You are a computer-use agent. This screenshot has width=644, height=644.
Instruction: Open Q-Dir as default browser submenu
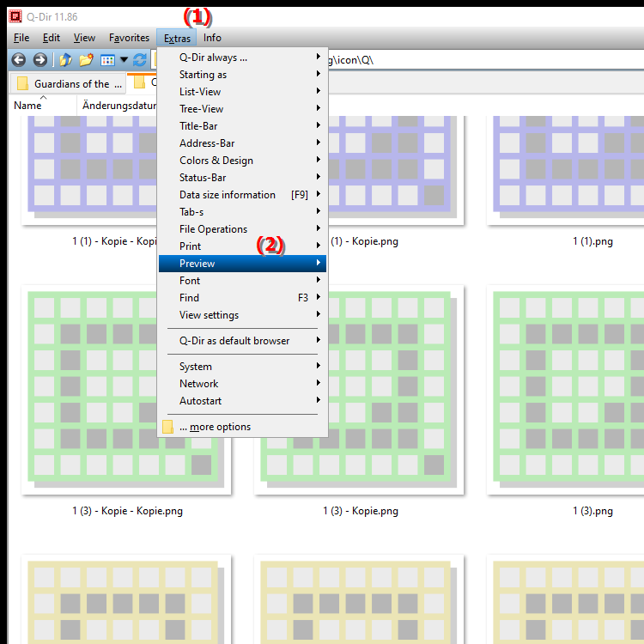point(242,341)
